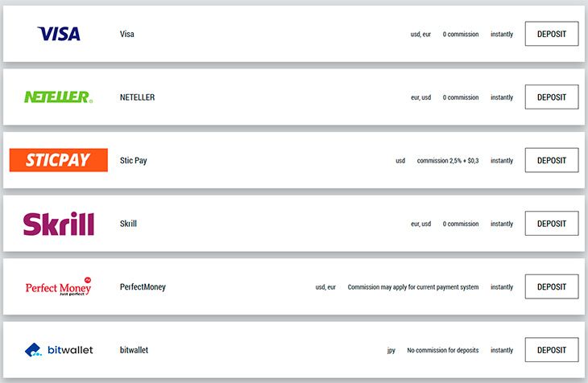The width and height of the screenshot is (588, 383).
Task: Deposit using Visa
Action: (552, 34)
